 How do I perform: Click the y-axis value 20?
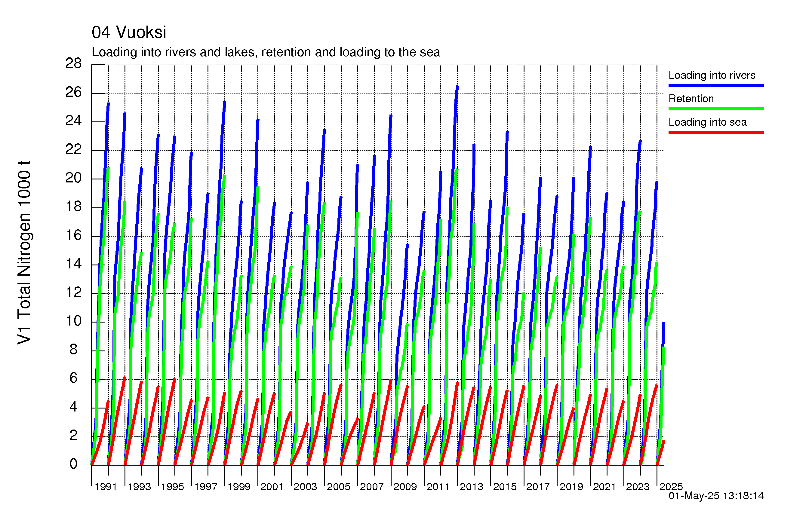(x=73, y=178)
